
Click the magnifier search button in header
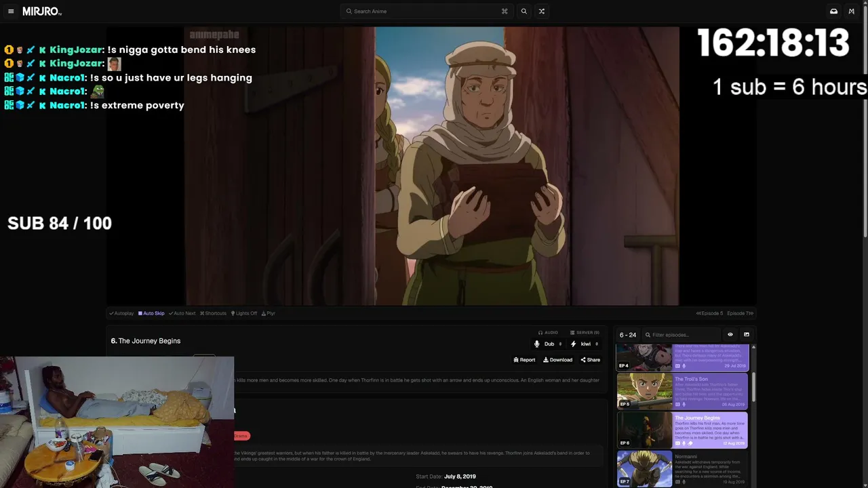tap(524, 12)
